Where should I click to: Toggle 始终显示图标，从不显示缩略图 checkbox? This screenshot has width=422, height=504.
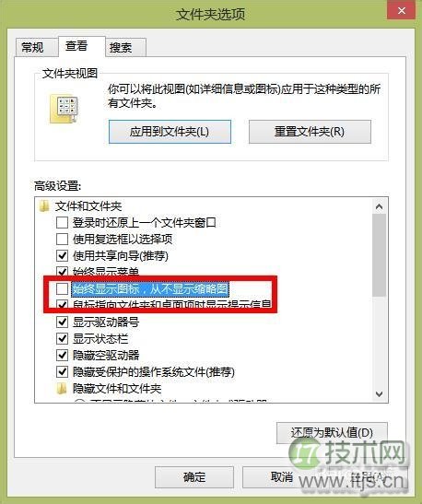pyautogui.click(x=62, y=288)
